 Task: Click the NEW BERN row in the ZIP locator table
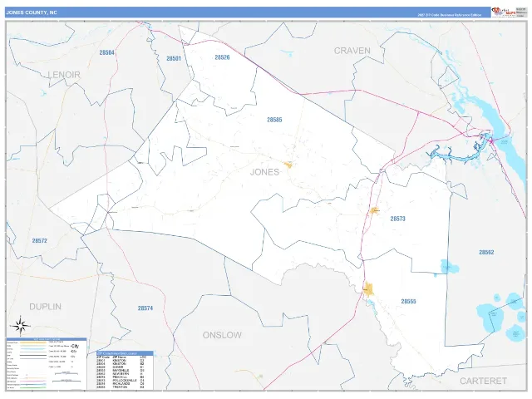pyautogui.click(x=120, y=373)
